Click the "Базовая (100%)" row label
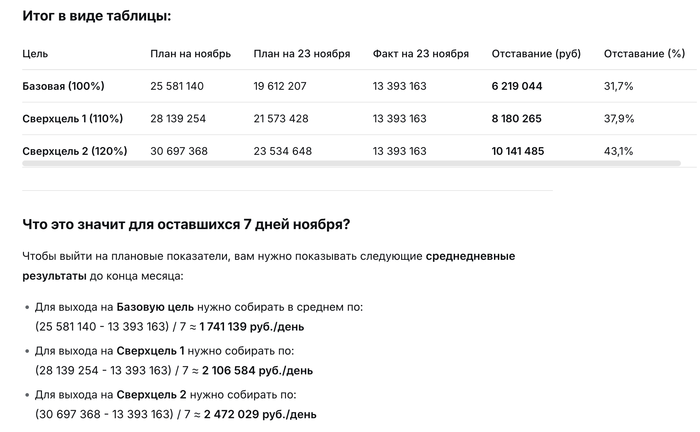The height and width of the screenshot is (432, 700). click(63, 86)
